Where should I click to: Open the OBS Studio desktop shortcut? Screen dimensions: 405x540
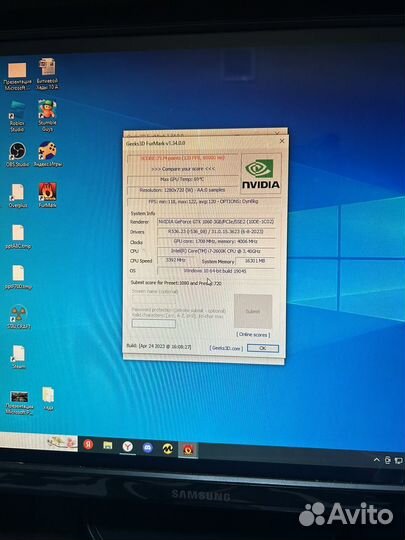(x=18, y=155)
